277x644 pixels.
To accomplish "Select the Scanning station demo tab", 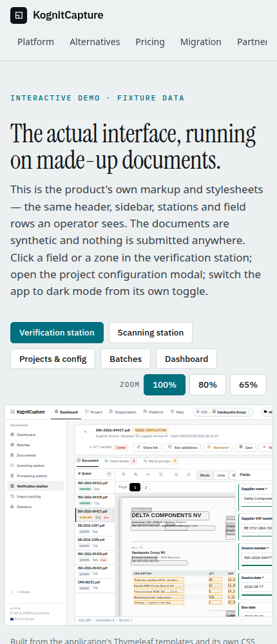I will pos(151,333).
